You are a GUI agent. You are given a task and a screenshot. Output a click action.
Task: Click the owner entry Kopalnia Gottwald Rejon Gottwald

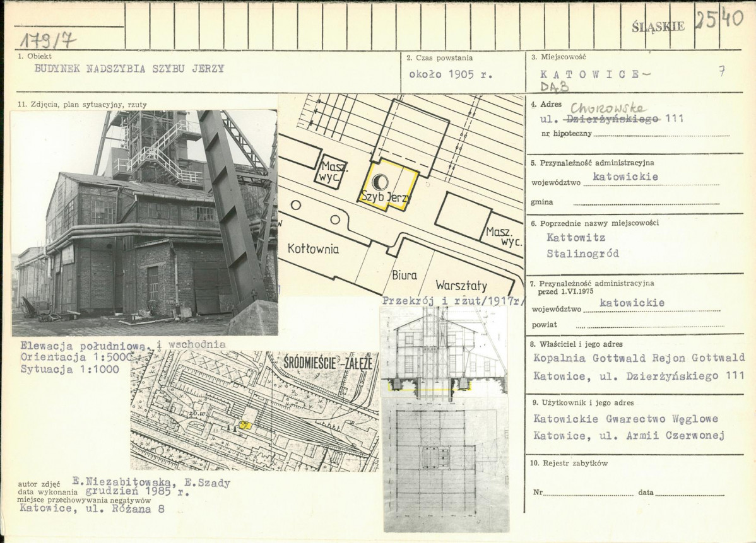[x=639, y=358]
